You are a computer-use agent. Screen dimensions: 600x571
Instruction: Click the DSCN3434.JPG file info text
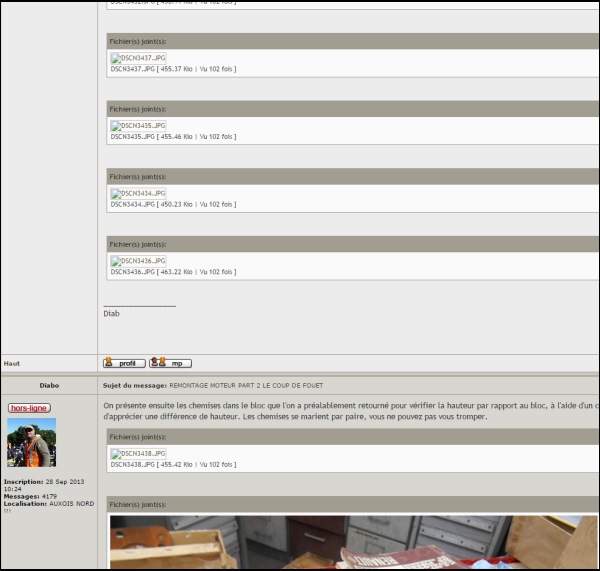click(x=173, y=204)
